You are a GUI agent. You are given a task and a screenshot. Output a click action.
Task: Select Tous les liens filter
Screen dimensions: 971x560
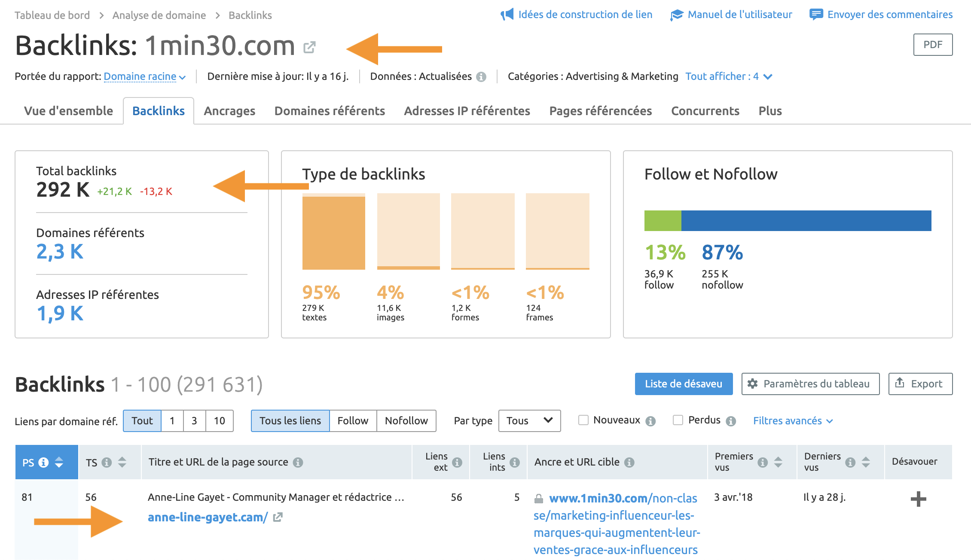pyautogui.click(x=290, y=421)
